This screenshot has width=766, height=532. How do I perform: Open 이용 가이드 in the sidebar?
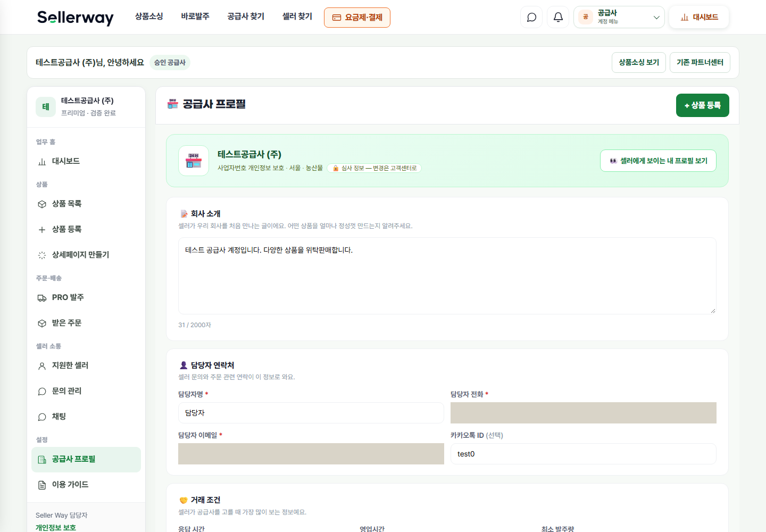pos(86,485)
